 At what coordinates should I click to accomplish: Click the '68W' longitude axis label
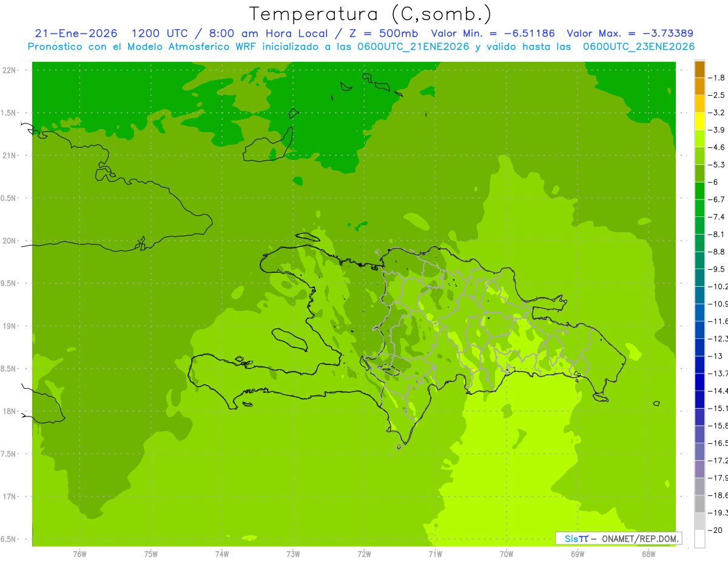coord(649,554)
